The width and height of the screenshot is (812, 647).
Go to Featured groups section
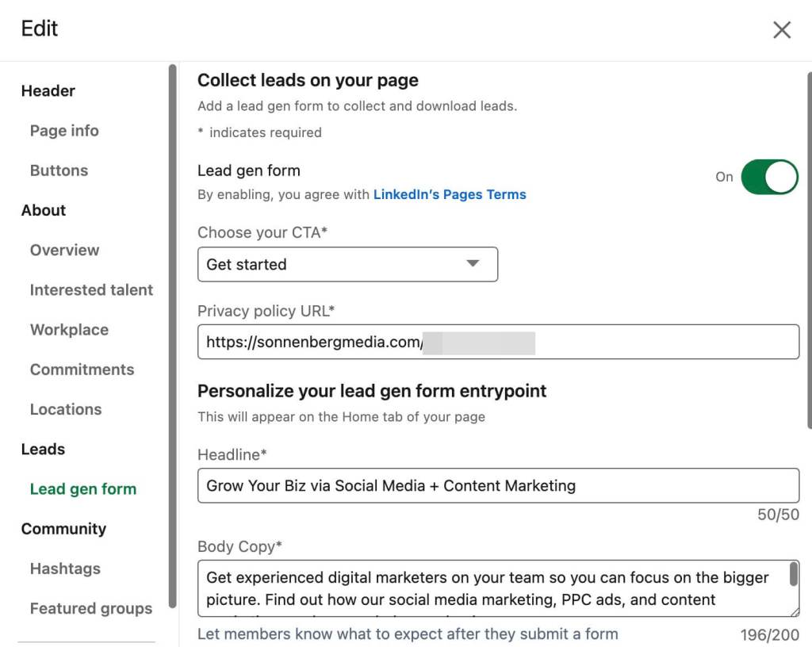91,608
